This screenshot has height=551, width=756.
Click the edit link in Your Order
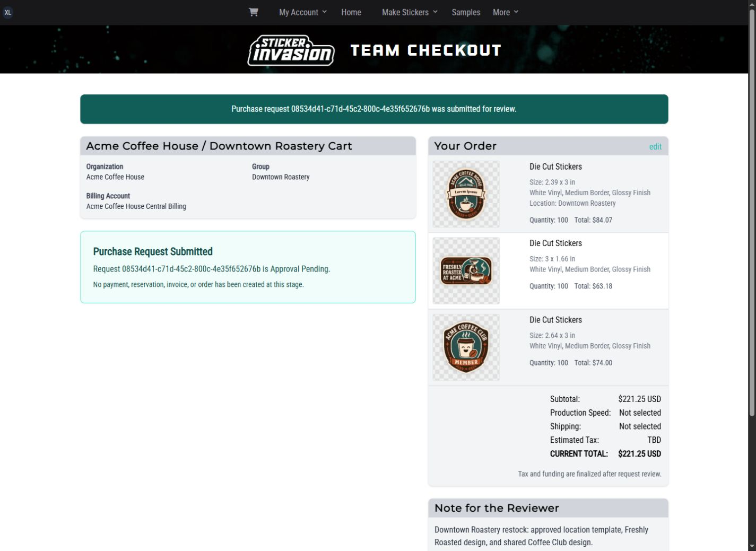pos(655,147)
